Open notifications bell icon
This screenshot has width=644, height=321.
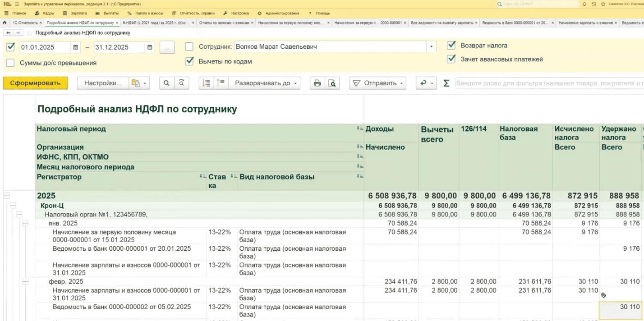(584, 4)
